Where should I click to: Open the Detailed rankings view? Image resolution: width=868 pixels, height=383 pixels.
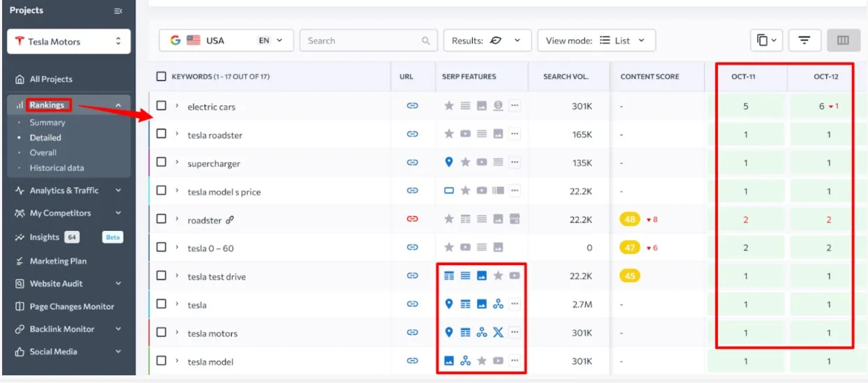coord(45,137)
